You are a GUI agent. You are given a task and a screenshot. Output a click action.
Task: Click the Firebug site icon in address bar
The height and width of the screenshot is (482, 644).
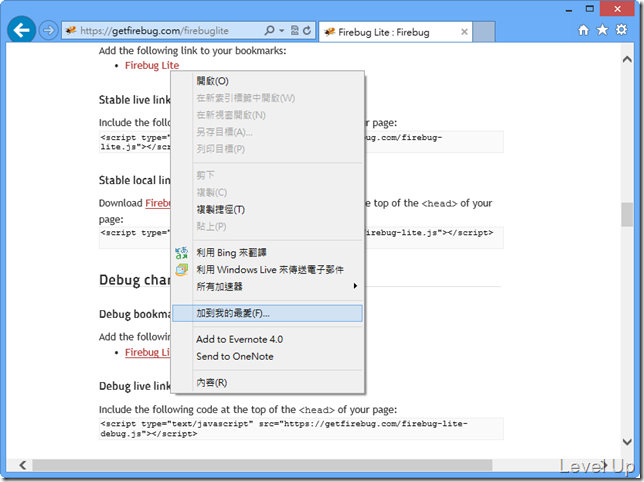pyautogui.click(x=71, y=30)
